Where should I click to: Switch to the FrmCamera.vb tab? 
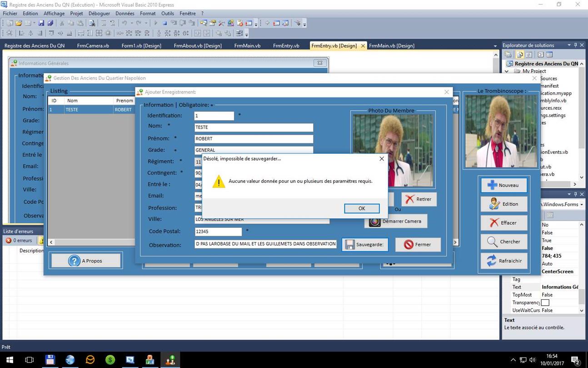93,45
